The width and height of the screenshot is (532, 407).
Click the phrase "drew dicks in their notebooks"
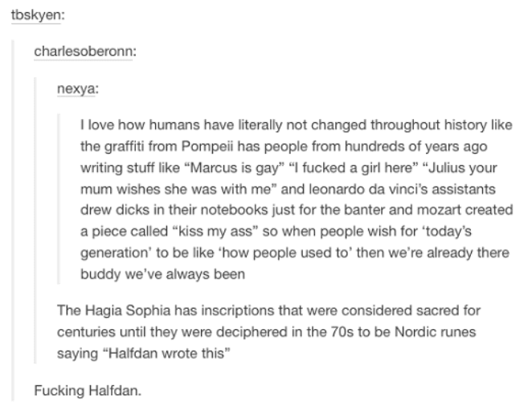pos(174,210)
